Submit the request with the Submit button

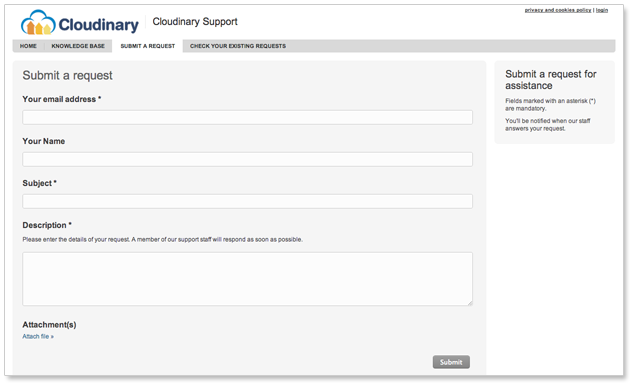pyautogui.click(x=451, y=362)
